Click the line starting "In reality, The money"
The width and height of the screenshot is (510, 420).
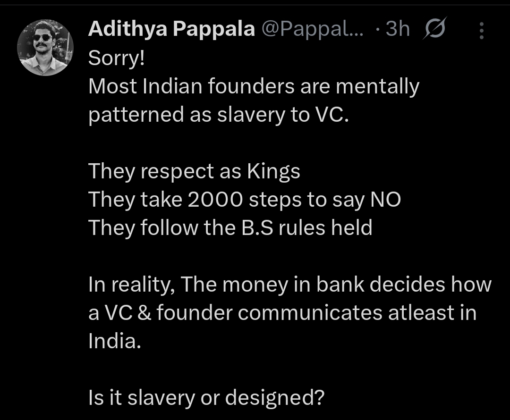coord(290,285)
